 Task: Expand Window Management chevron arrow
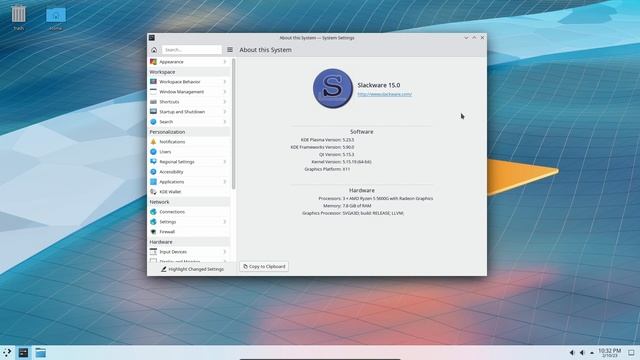(x=224, y=91)
